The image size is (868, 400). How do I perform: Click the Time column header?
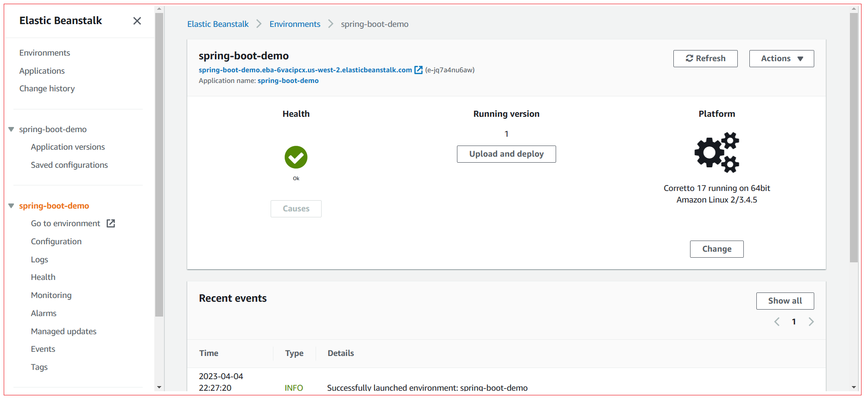[209, 353]
